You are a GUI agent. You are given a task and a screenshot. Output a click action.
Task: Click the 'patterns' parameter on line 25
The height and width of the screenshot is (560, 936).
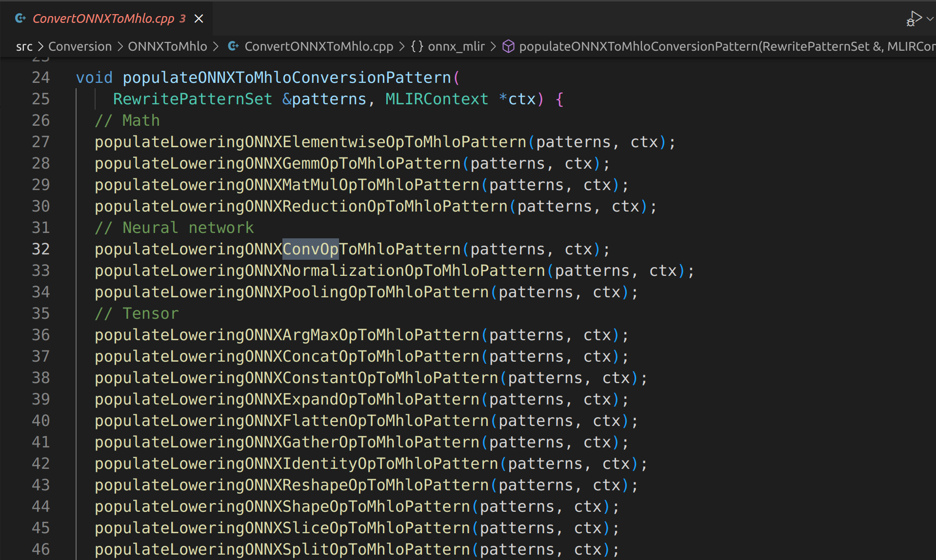[329, 99]
